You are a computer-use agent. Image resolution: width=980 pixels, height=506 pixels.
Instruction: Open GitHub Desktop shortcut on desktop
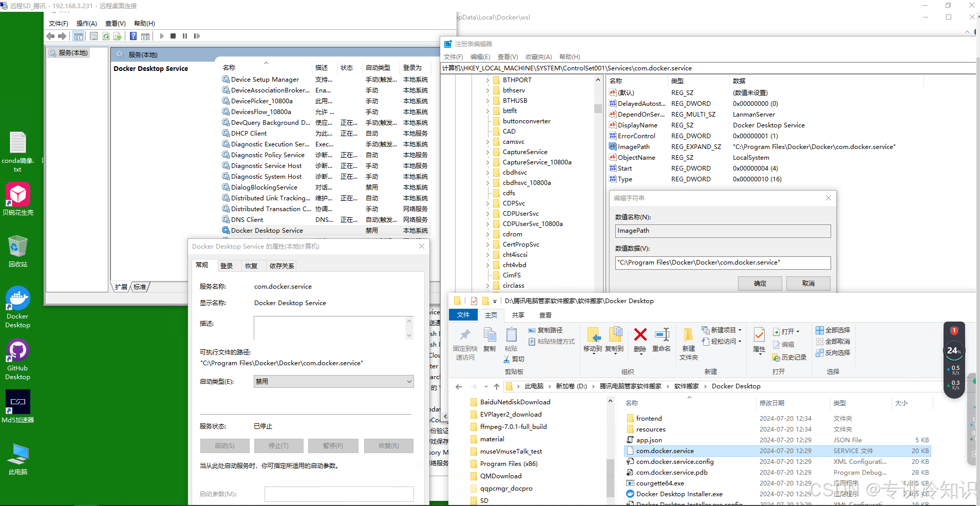[x=17, y=360]
